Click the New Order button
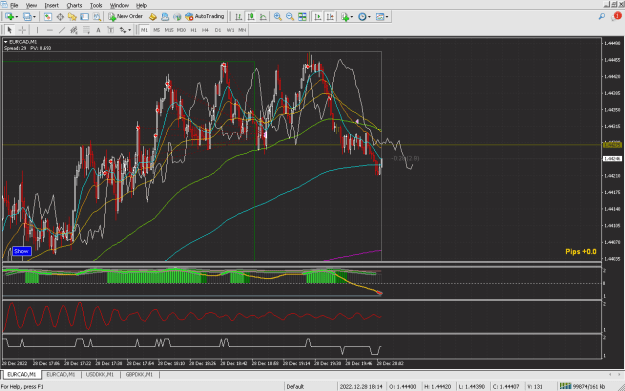This screenshot has height=391, width=625. [x=126, y=17]
